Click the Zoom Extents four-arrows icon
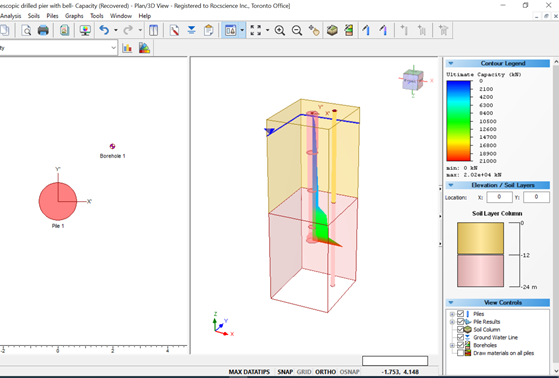 click(x=255, y=30)
